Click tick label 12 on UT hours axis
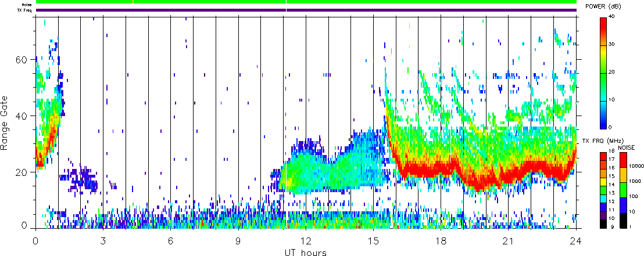 click(306, 240)
